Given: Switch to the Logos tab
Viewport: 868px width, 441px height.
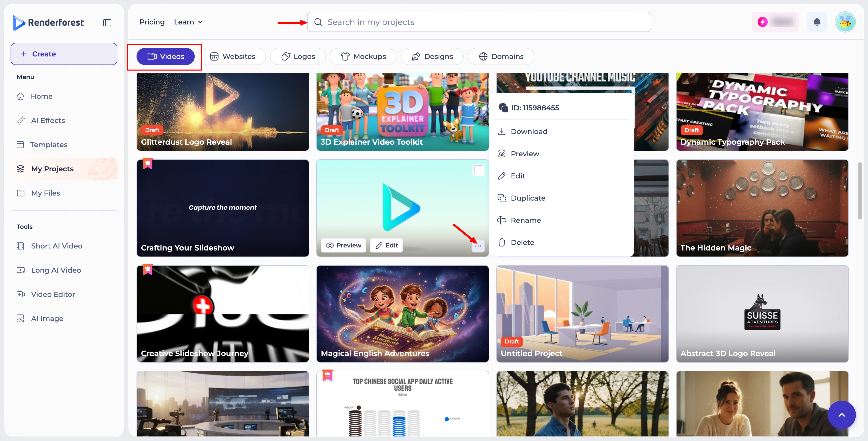Looking at the screenshot, I should click(x=298, y=56).
